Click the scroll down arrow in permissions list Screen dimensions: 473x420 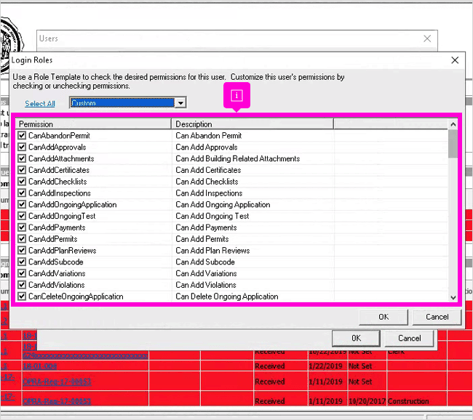point(453,297)
